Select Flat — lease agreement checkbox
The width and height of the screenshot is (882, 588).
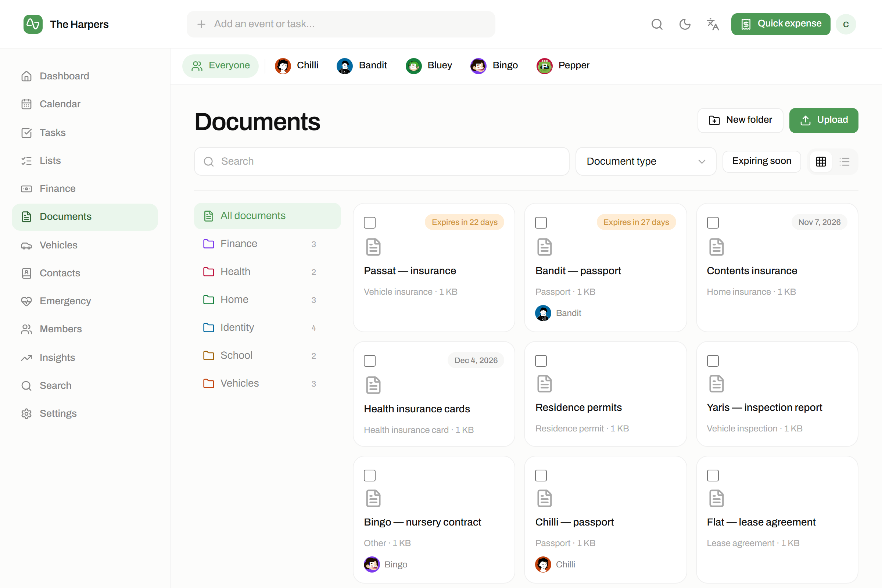tap(713, 476)
